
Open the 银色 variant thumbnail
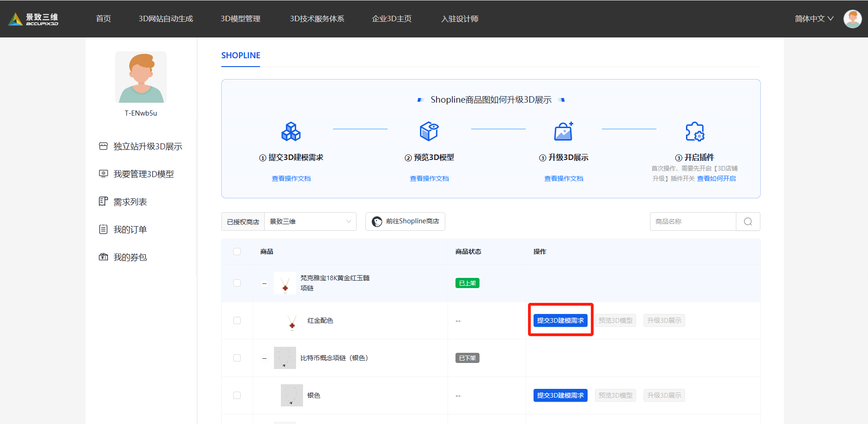(x=292, y=395)
